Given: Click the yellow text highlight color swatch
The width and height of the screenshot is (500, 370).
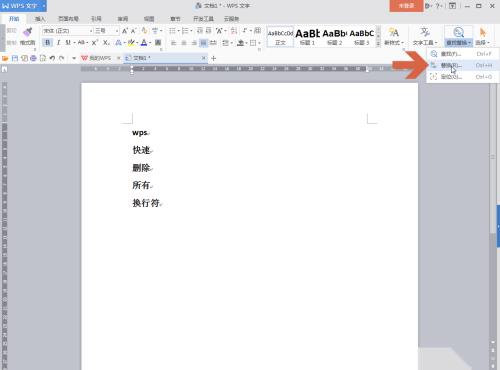Looking at the screenshot, I should pos(131,42).
